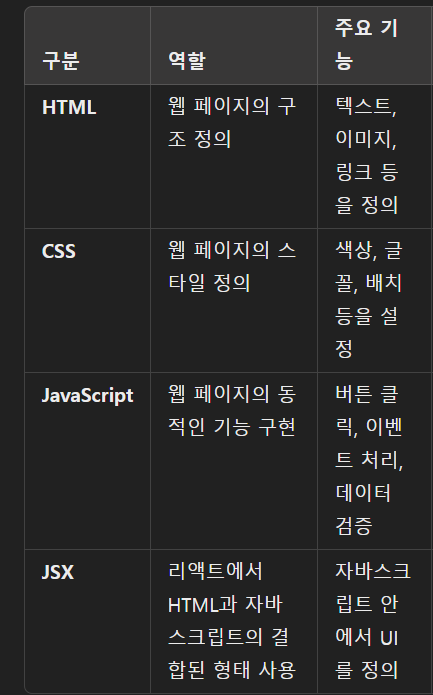Click the text 'HTML과 자바' in JSX row
433x695 pixels.
[x=225, y=605]
